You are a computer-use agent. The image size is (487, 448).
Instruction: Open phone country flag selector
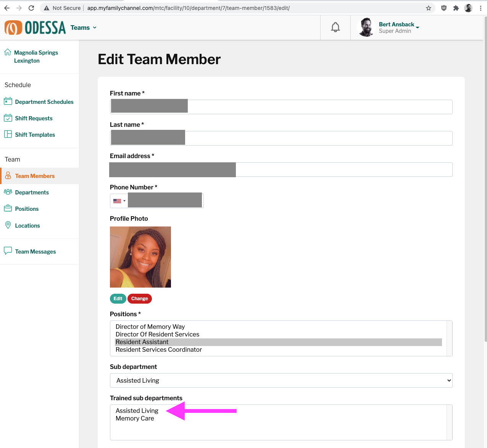click(x=119, y=201)
